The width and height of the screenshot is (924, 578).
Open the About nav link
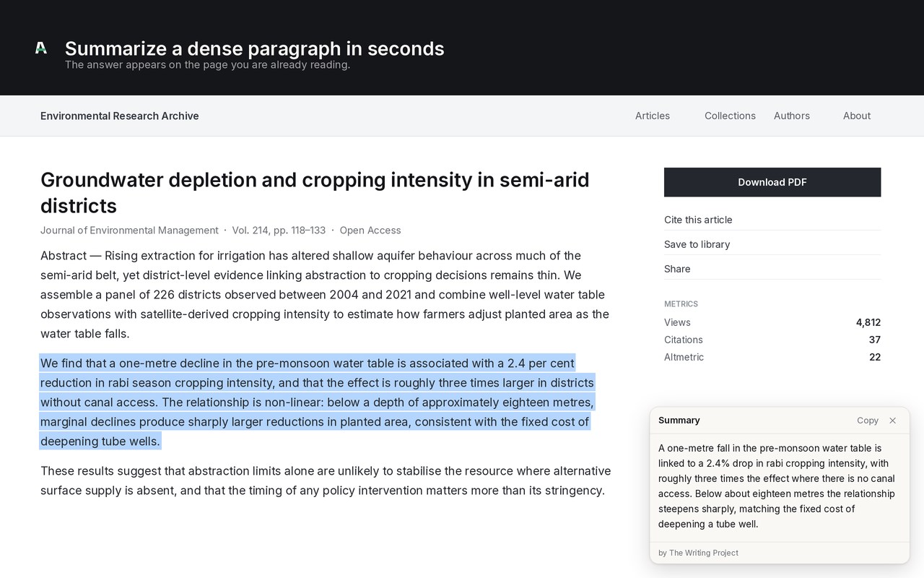[857, 116]
